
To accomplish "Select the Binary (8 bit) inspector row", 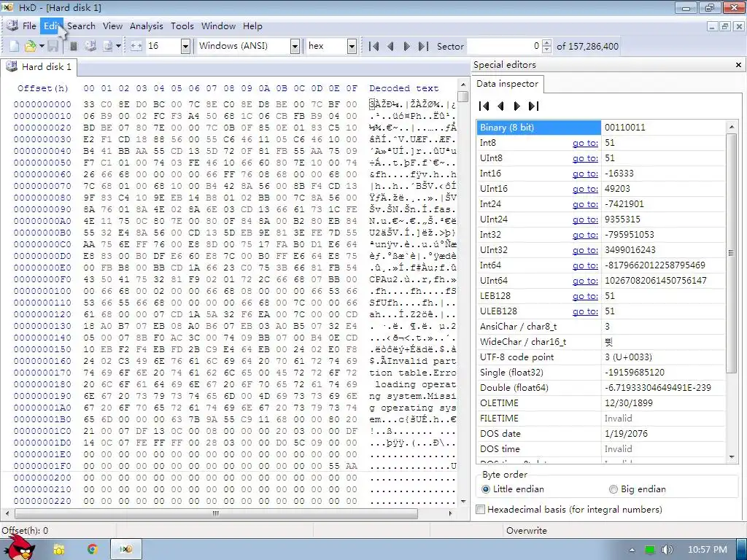I will pyautogui.click(x=600, y=128).
